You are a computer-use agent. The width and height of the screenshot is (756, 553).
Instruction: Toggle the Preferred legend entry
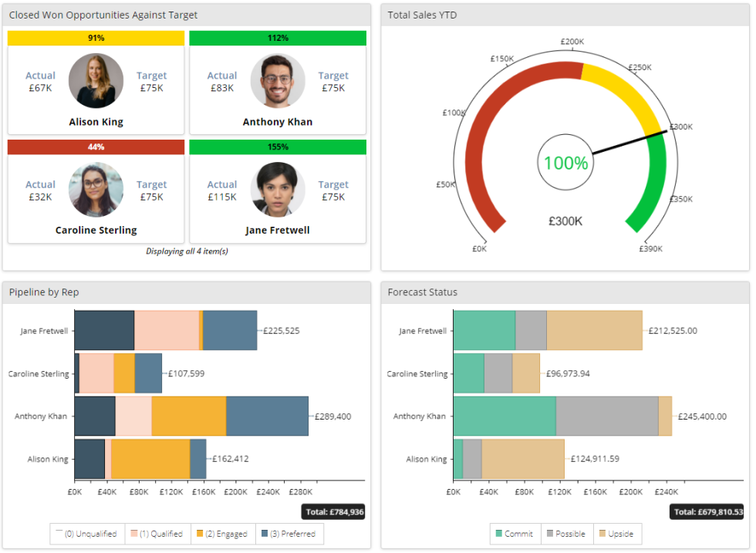pos(289,534)
